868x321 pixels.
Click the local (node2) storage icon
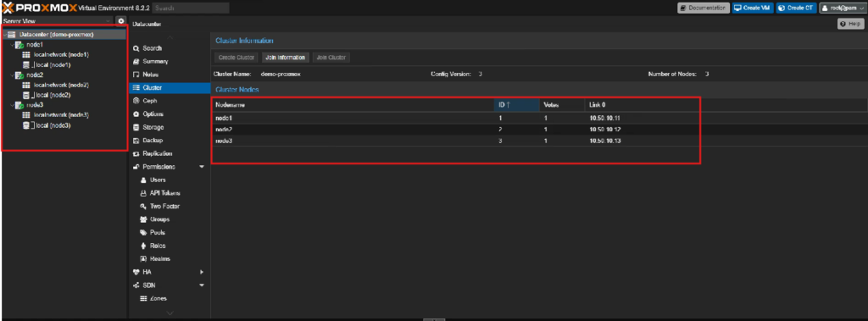[26, 95]
